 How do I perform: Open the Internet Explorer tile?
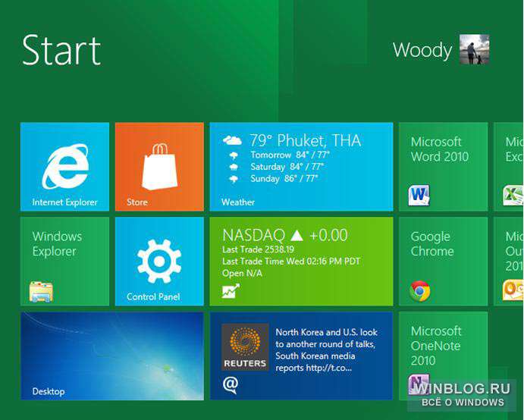(64, 167)
